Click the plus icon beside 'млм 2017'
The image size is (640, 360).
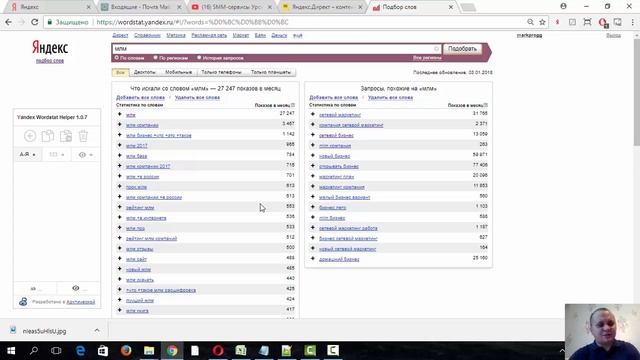pos(120,145)
